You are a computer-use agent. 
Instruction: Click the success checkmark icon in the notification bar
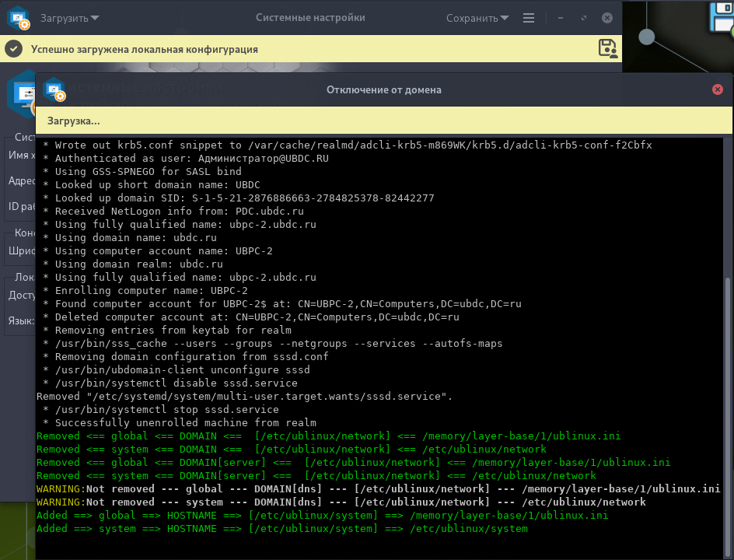coord(13,49)
